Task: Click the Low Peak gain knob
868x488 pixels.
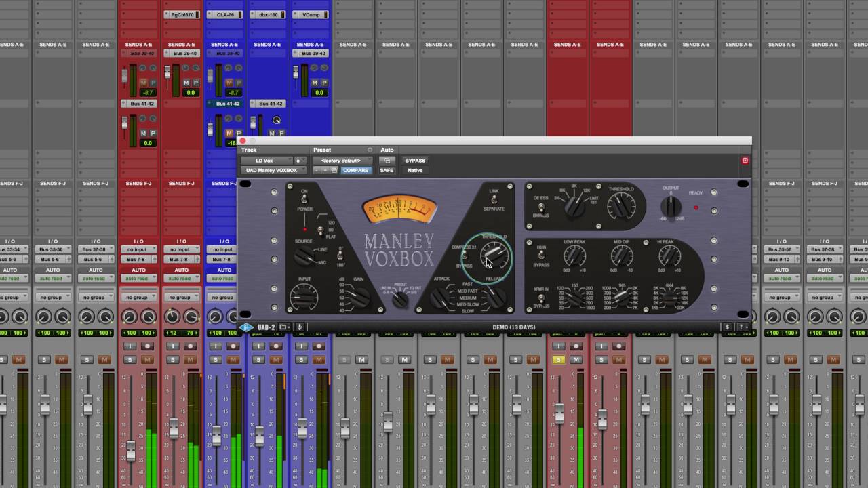Action: (x=574, y=256)
